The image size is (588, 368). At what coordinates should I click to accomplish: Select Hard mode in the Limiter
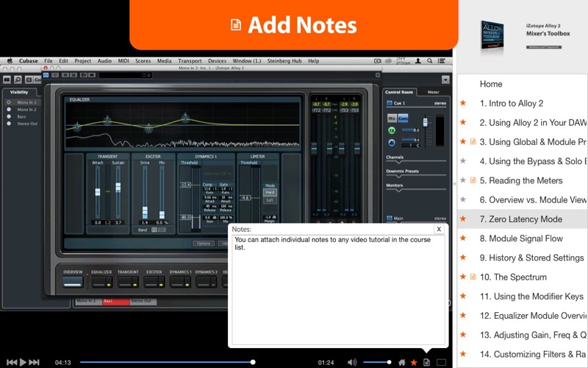(x=270, y=192)
